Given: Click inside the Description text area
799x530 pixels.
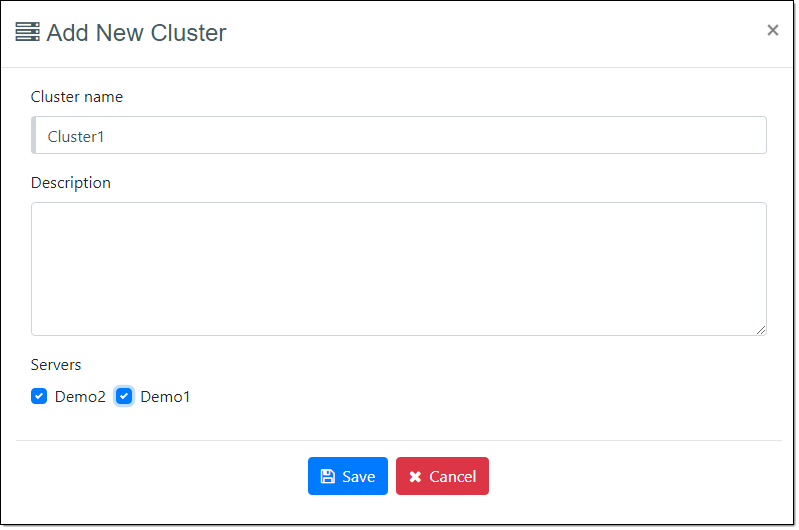Looking at the screenshot, I should click(x=398, y=268).
